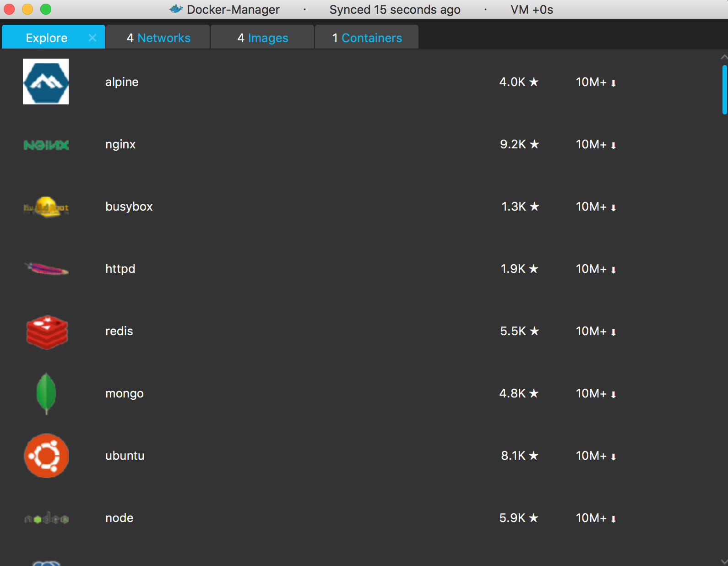Click the 9.2K star count for nginx
Screen dimensions: 728x566
pos(513,144)
